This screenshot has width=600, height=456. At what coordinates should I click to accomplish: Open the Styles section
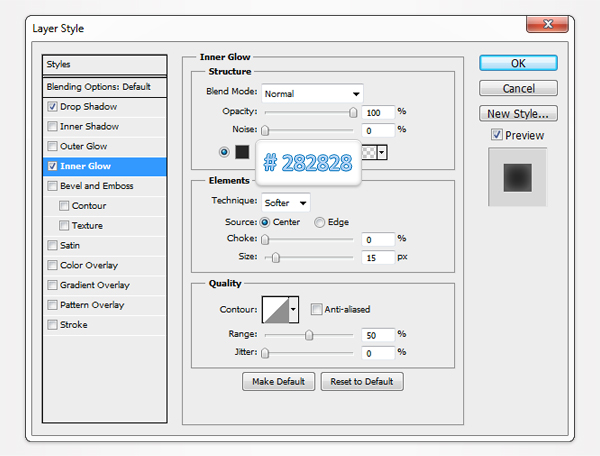(x=104, y=65)
